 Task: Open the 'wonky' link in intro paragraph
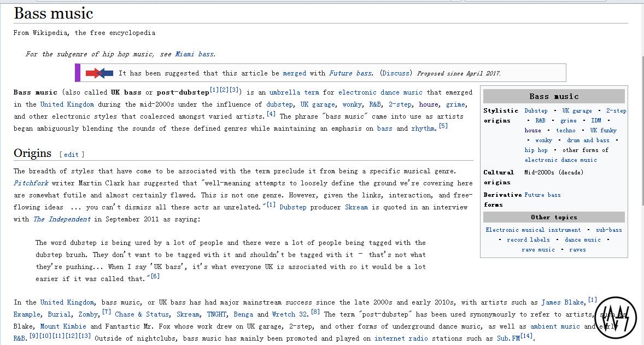tap(352, 104)
